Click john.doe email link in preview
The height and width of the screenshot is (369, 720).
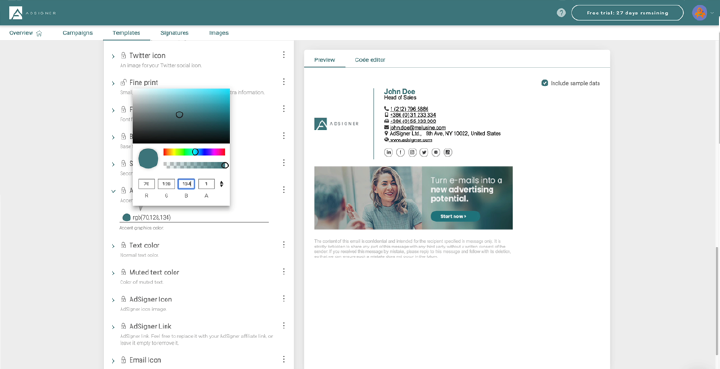tap(418, 127)
